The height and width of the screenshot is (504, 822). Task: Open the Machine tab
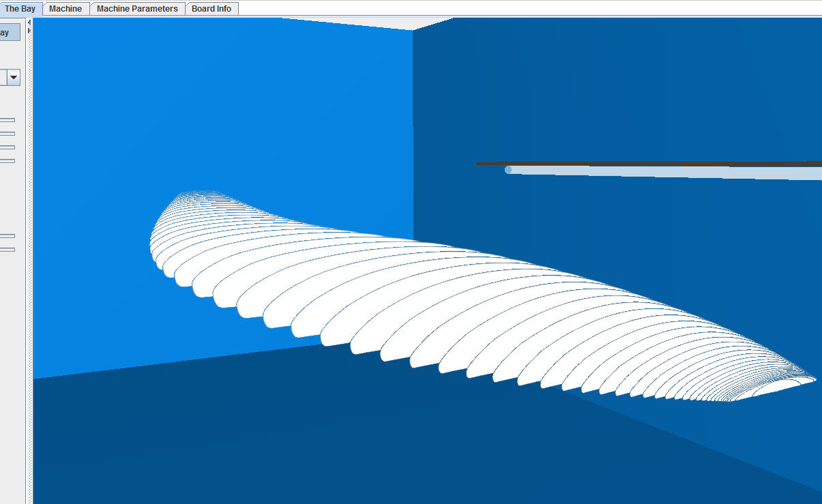tap(65, 9)
